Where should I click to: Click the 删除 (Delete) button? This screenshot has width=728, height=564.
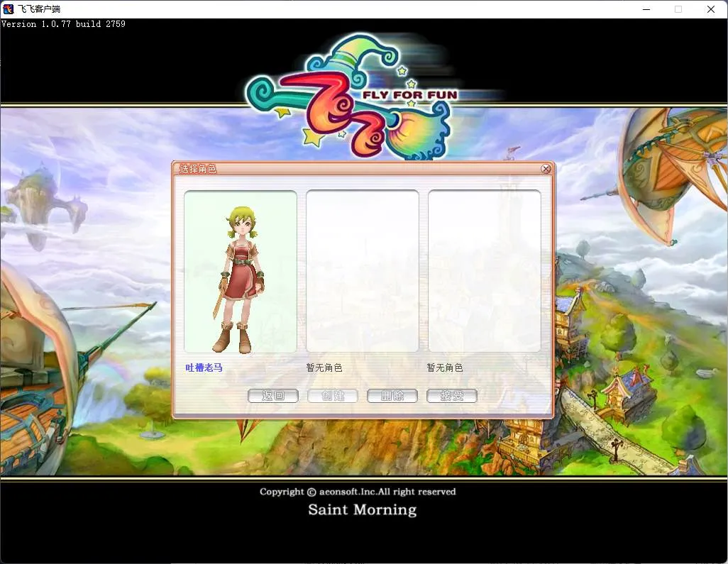(x=392, y=396)
